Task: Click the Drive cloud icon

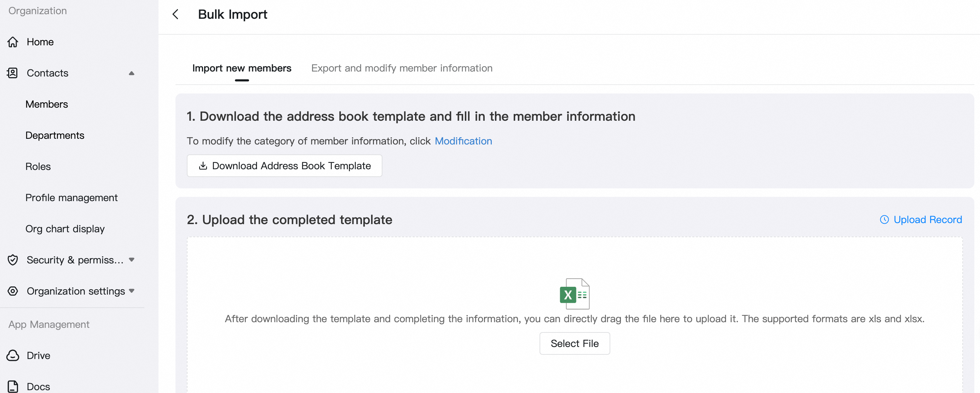Action: click(13, 355)
